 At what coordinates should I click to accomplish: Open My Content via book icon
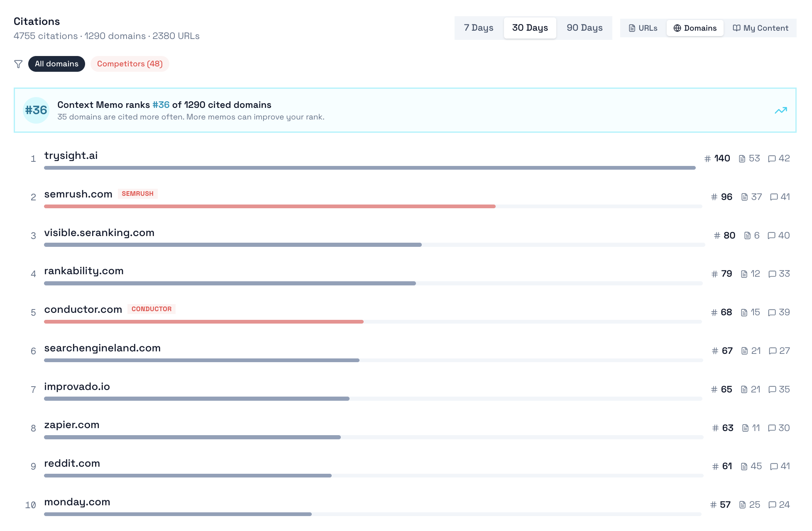tap(761, 28)
